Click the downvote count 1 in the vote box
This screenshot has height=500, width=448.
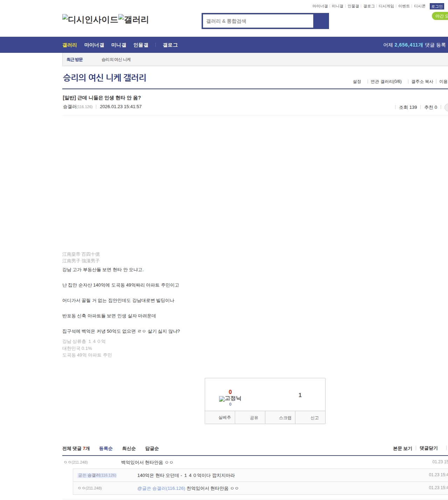pyautogui.click(x=300, y=395)
